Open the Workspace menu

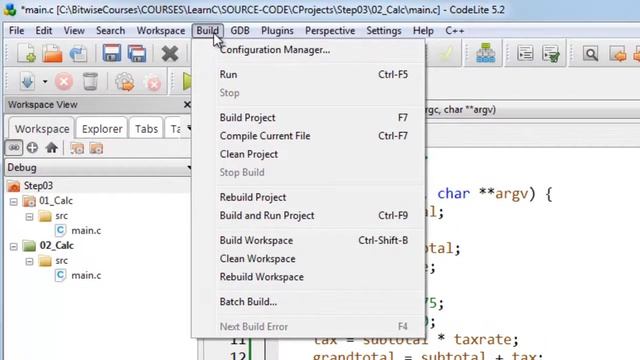click(161, 31)
